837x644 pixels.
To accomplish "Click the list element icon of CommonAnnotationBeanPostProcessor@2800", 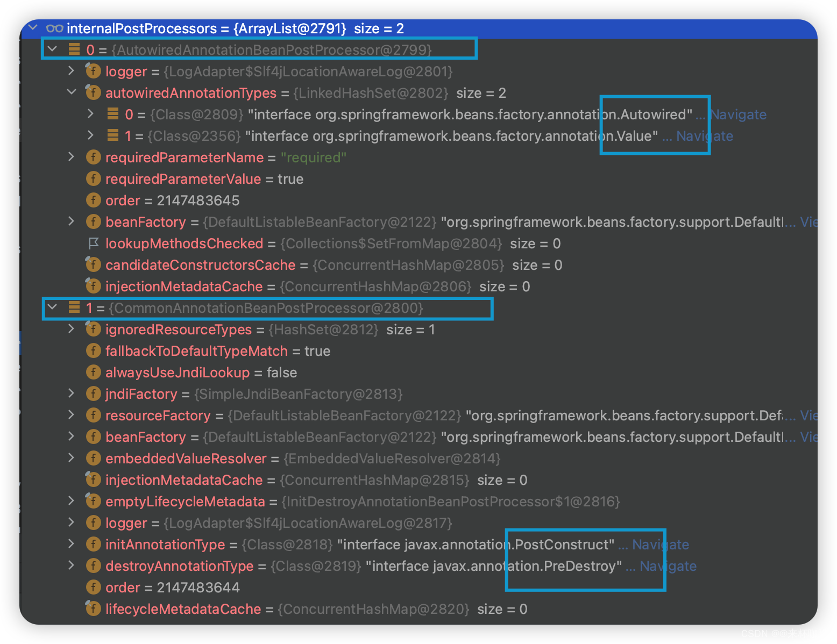I will click(x=74, y=307).
